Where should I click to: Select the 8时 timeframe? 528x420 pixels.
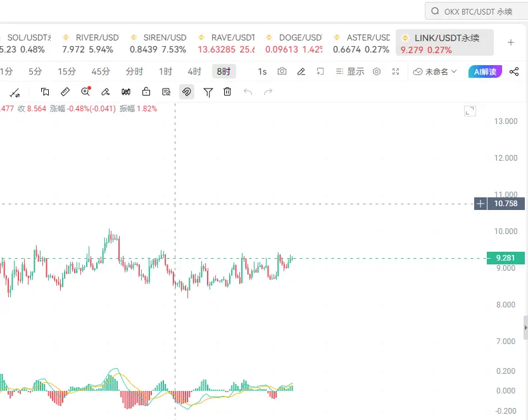pyautogui.click(x=223, y=71)
